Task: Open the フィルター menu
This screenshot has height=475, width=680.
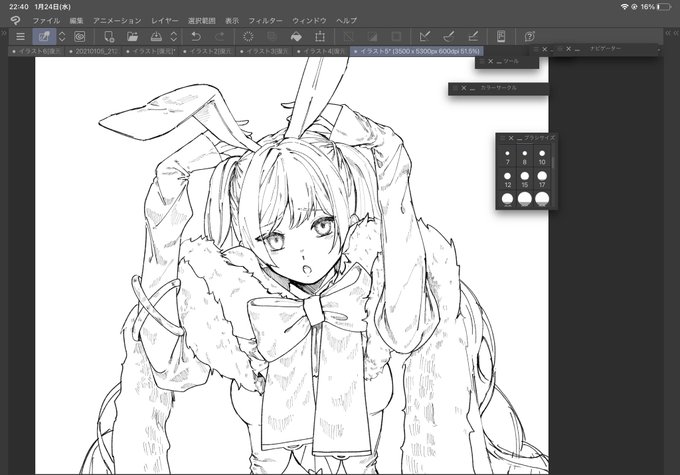Action: 265,20
